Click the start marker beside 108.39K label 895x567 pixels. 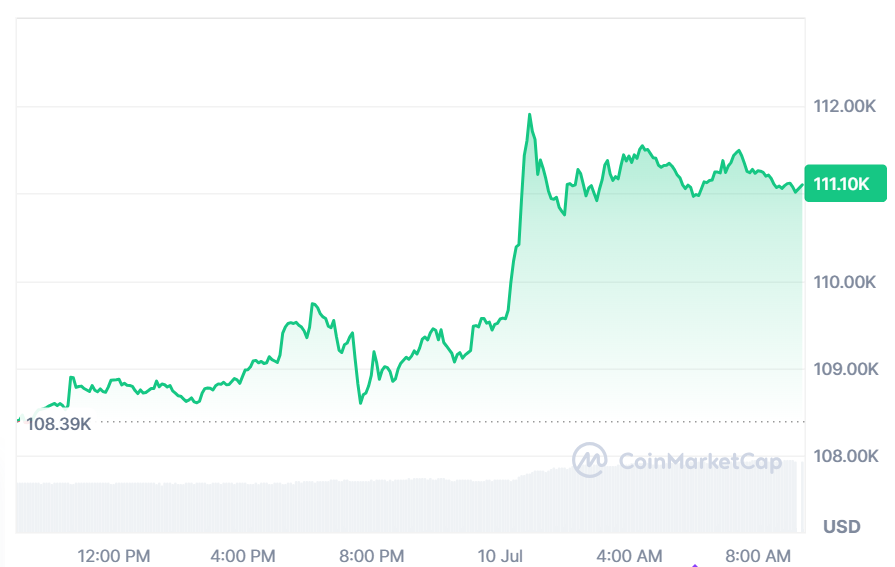[x=19, y=420]
